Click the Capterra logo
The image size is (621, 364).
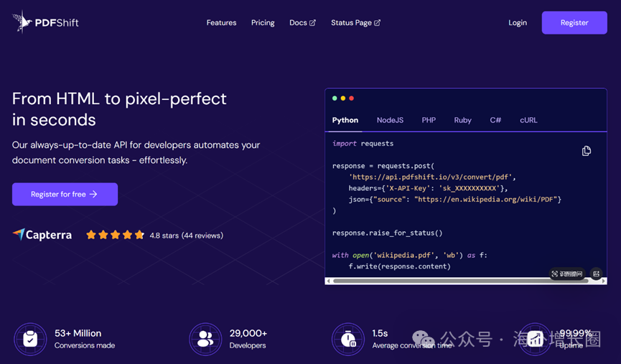click(x=42, y=235)
